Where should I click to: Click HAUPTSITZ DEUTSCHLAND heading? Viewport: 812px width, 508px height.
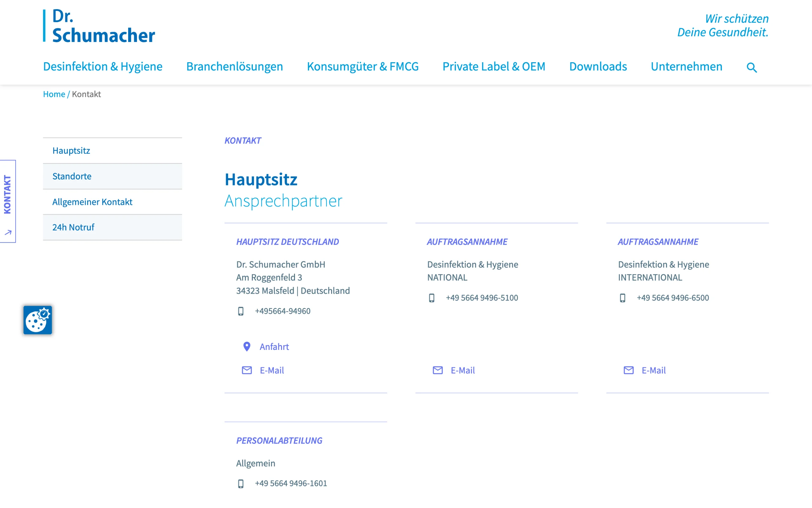288,242
